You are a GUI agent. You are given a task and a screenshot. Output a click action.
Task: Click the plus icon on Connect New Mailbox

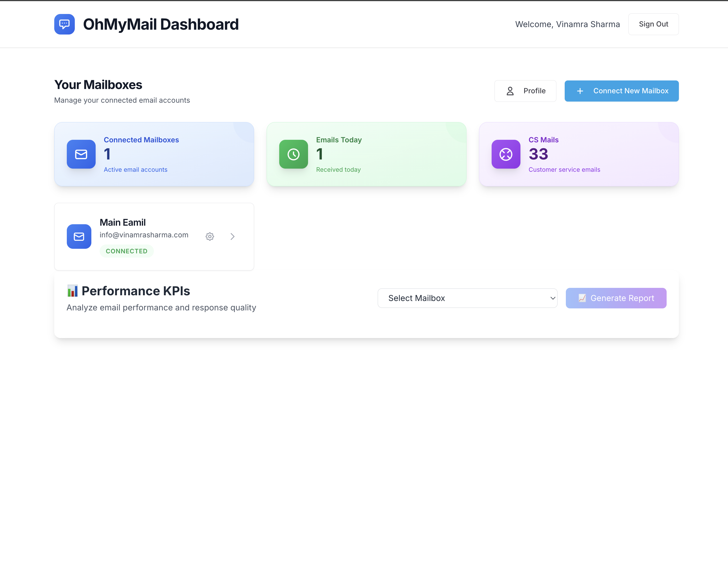click(x=580, y=91)
